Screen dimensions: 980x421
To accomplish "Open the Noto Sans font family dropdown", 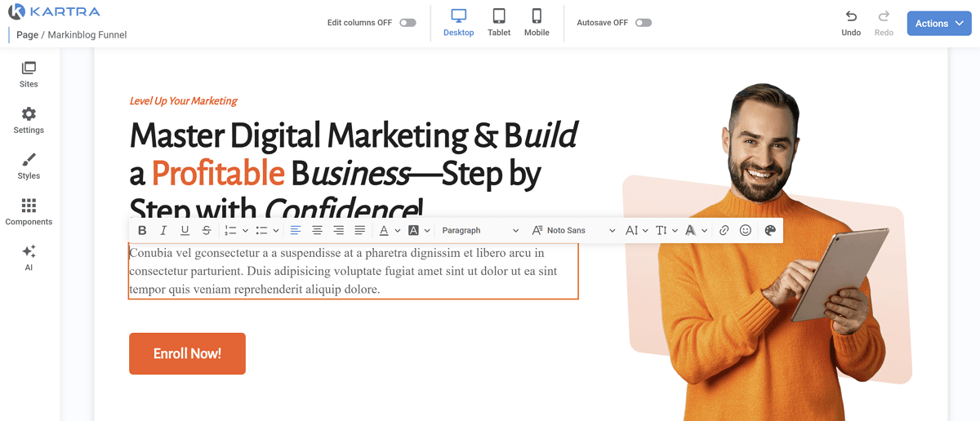I will point(573,231).
